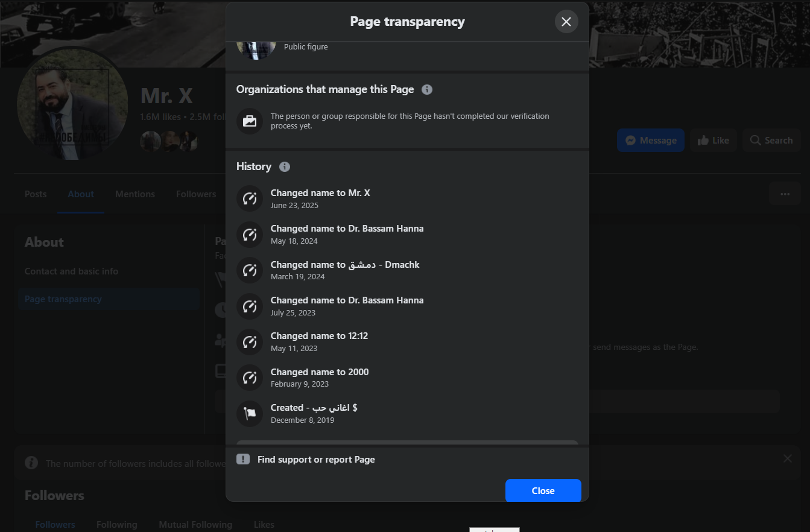Open Search on the page
This screenshot has height=532, width=810.
point(771,140)
